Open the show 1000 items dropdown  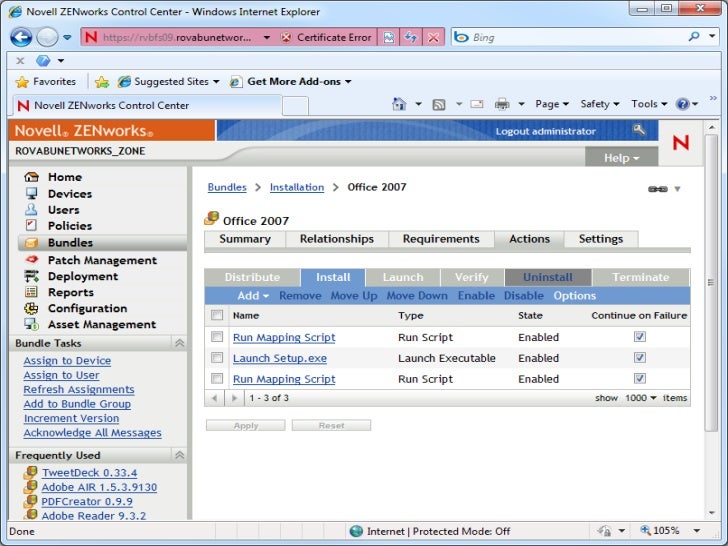click(641, 398)
